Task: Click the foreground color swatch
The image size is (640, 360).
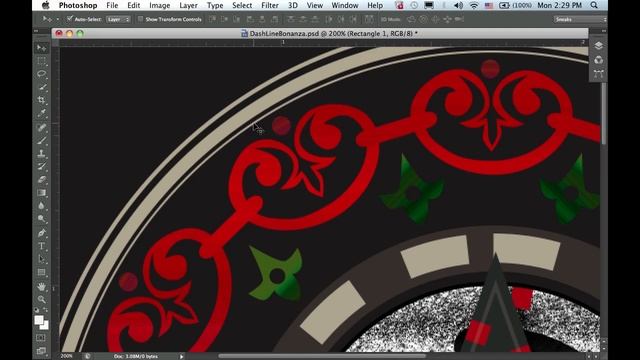Action: tap(39, 320)
